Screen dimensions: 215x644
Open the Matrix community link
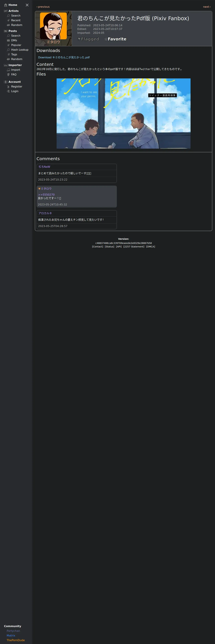[x=11, y=636]
